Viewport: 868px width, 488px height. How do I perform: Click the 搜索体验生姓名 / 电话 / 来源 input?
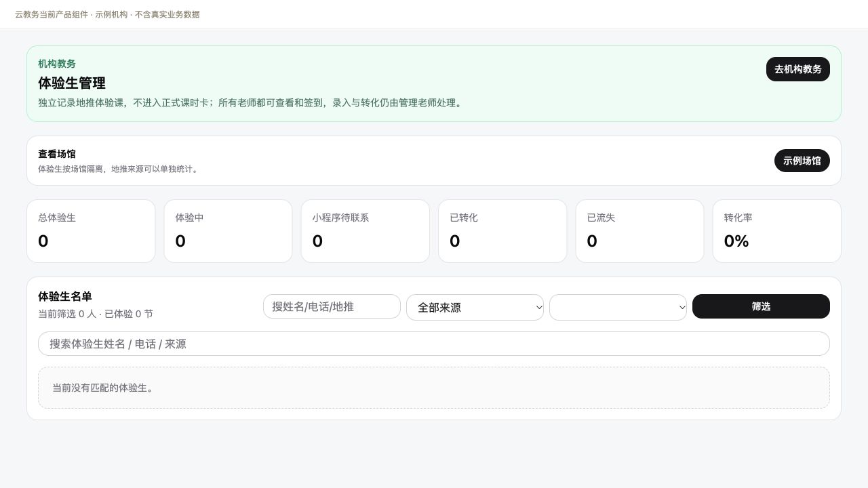[x=434, y=344]
